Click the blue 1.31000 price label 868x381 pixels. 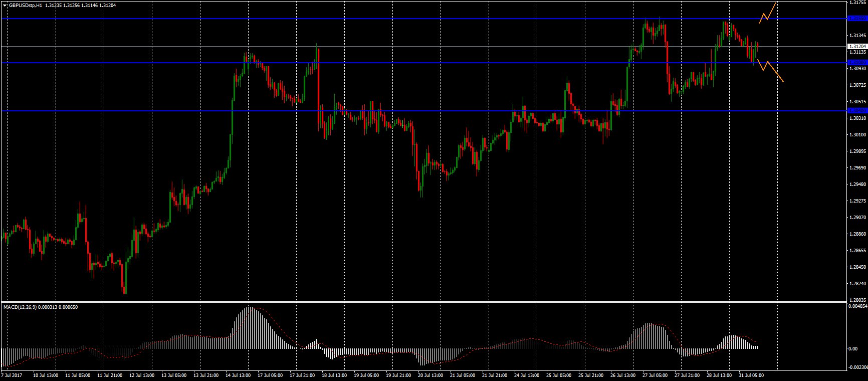coord(856,63)
